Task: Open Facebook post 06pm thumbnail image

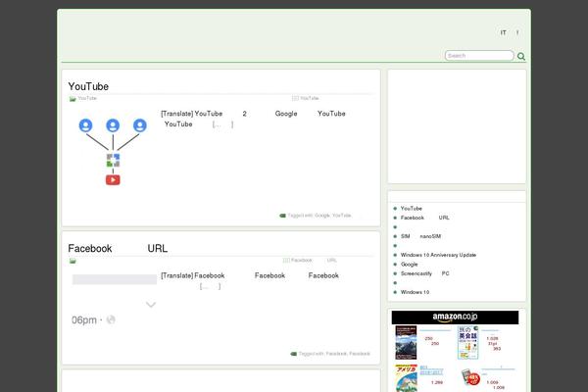Action: pos(114,300)
